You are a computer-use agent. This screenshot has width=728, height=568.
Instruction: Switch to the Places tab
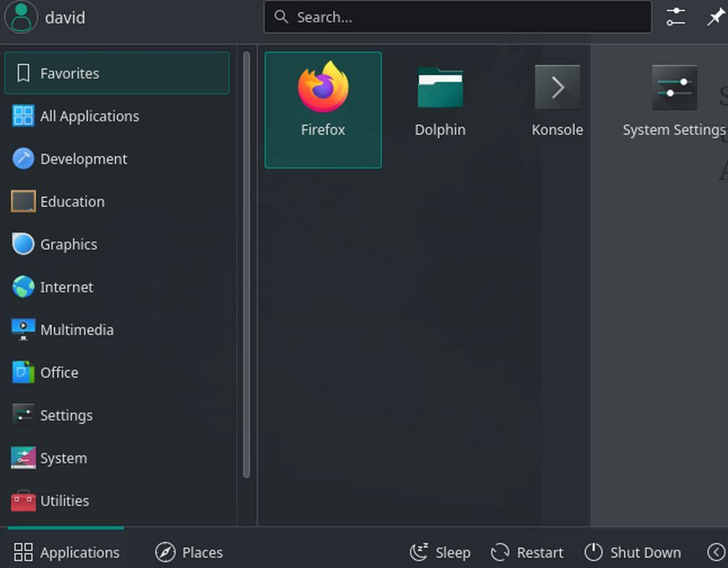point(189,552)
